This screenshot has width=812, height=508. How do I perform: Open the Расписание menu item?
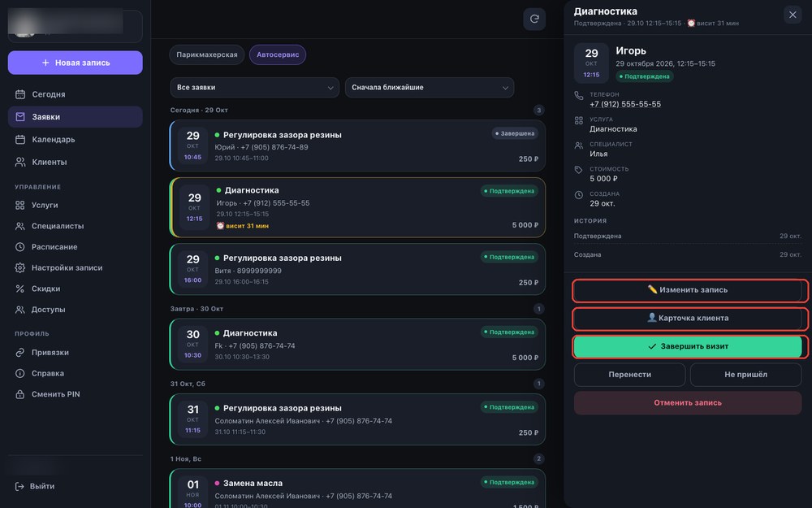pos(75,247)
